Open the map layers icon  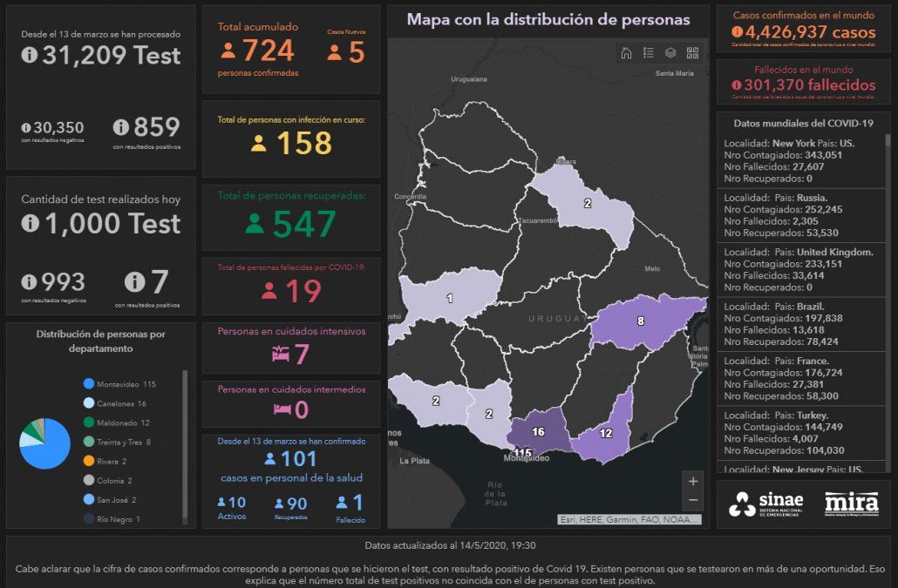670,52
